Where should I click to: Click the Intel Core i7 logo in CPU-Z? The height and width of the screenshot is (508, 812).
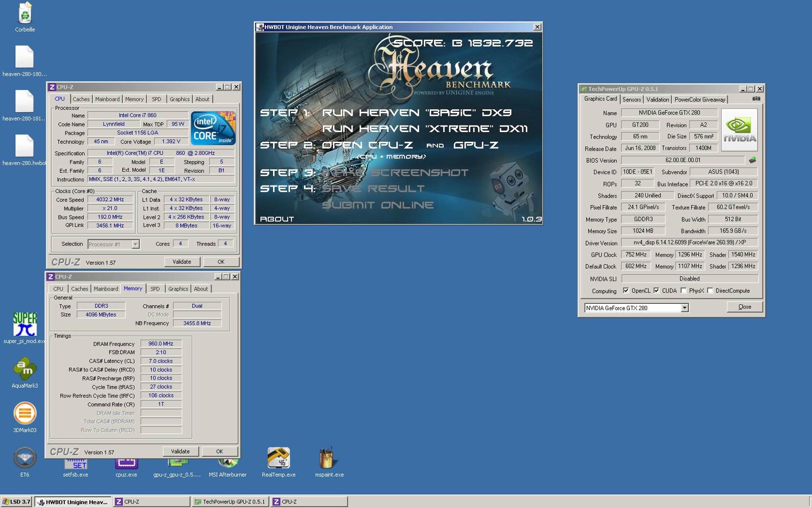coord(213,128)
